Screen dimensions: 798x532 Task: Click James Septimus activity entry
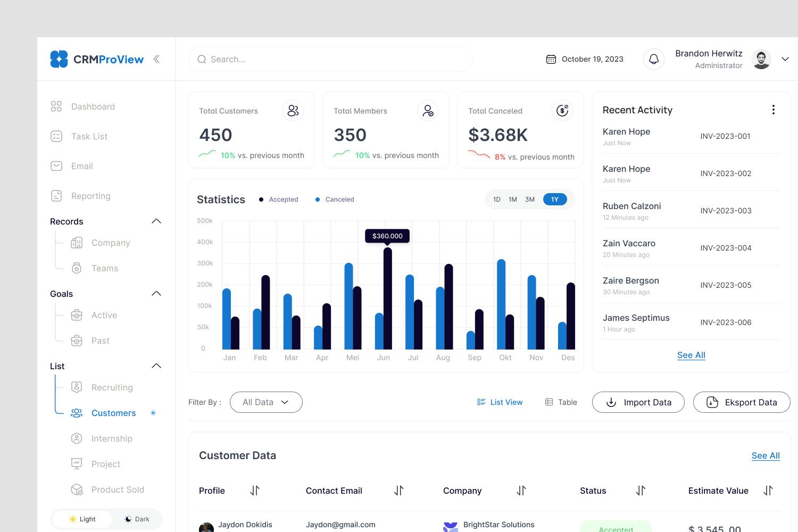(x=691, y=322)
